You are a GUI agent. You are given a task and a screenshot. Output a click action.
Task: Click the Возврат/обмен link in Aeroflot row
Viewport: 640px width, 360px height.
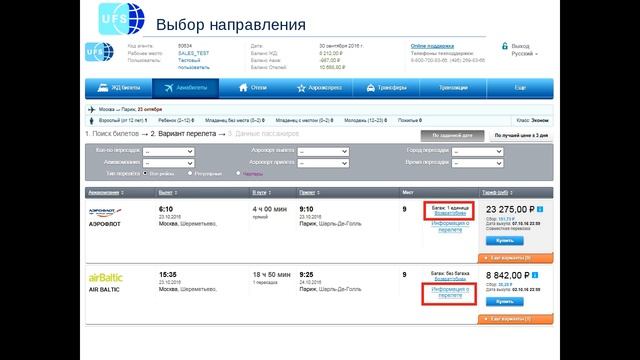(450, 213)
